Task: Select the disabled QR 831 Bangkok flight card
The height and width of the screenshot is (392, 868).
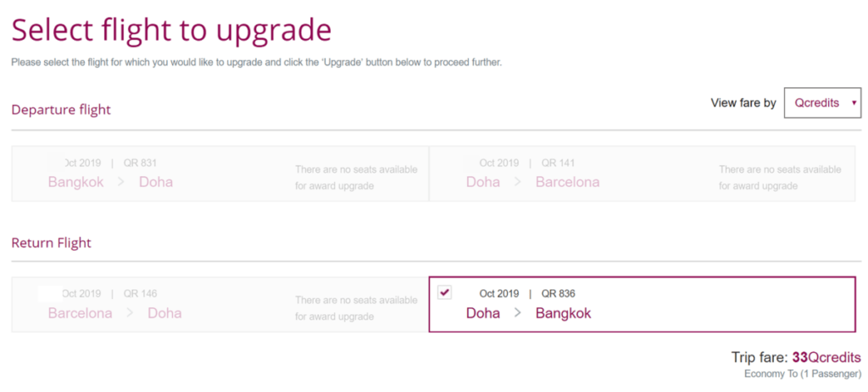Action: pos(220,174)
